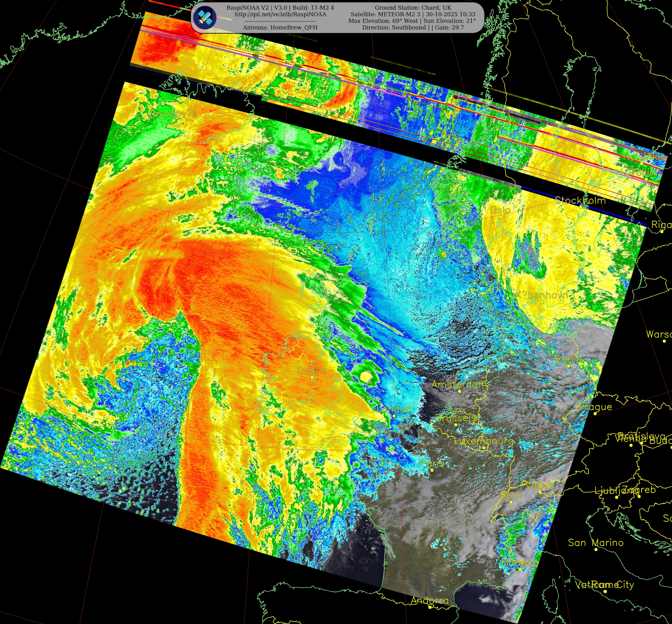Click the Prague city marker dot

595,413
